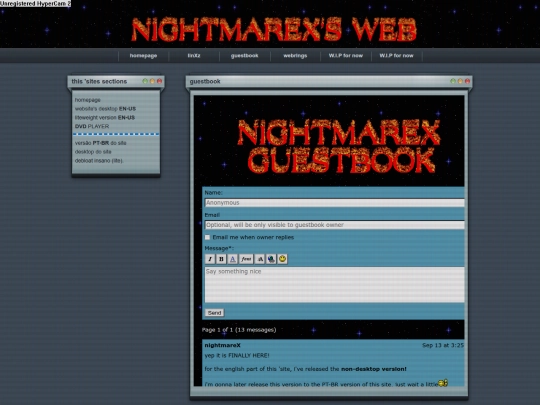
Task: Open linXz in the top navigation bar
Action: [x=194, y=55]
